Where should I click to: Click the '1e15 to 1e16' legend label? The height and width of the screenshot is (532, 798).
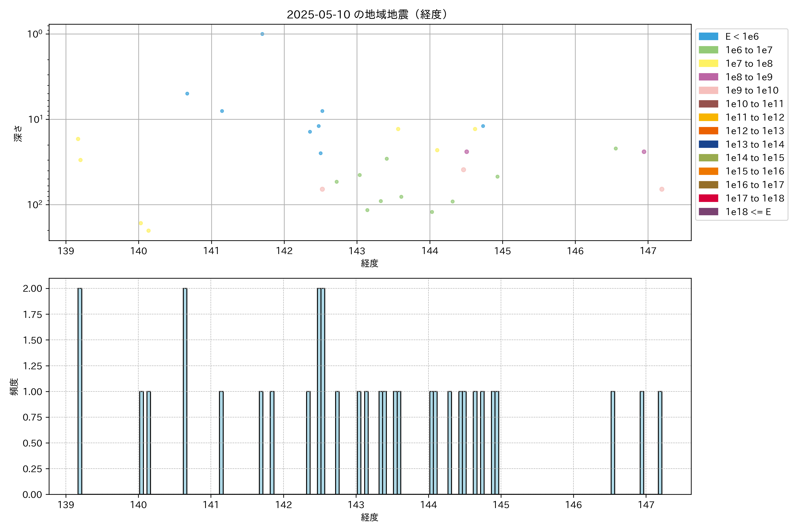[755, 171]
